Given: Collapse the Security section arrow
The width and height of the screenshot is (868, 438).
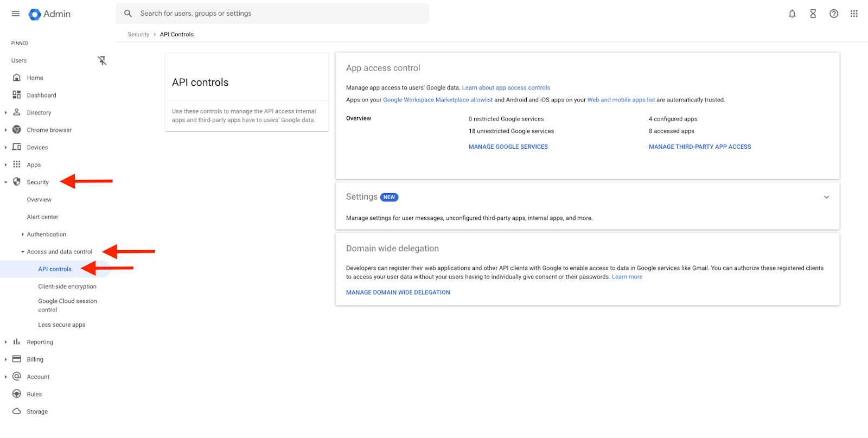Looking at the screenshot, I should tap(6, 182).
